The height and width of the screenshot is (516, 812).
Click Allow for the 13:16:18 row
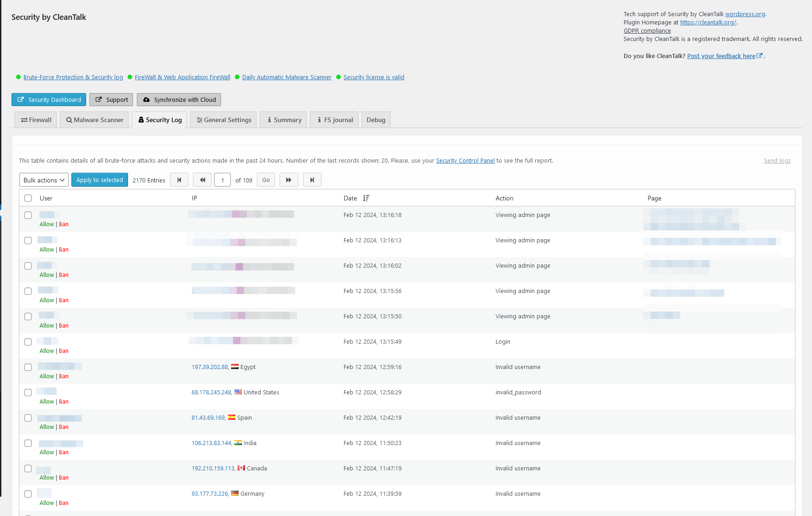click(x=47, y=224)
